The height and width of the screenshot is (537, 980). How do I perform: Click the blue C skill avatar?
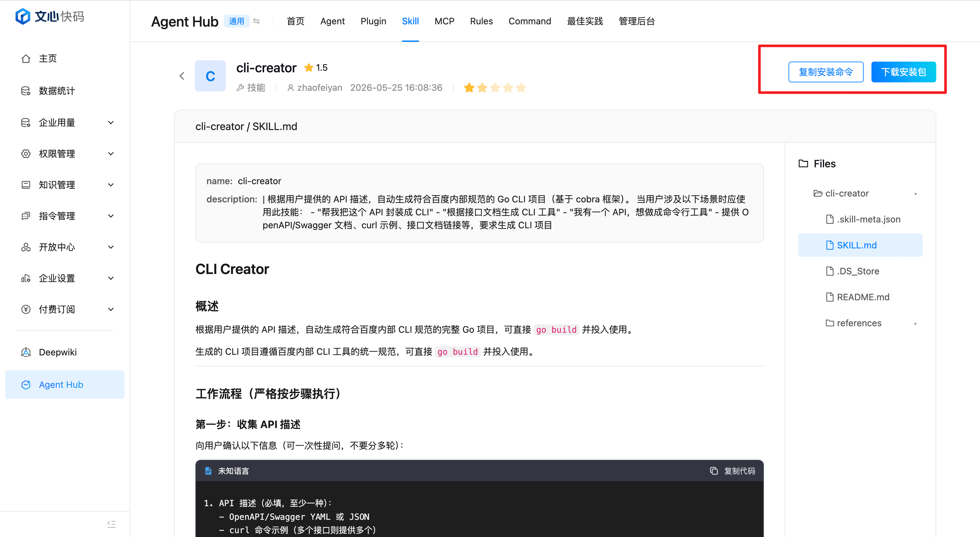click(210, 76)
